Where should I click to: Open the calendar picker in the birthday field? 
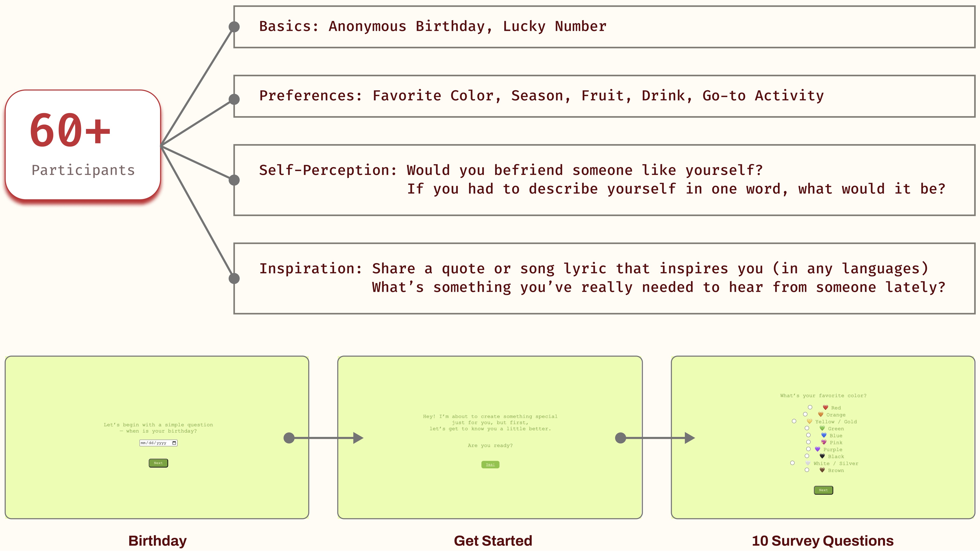pyautogui.click(x=174, y=443)
